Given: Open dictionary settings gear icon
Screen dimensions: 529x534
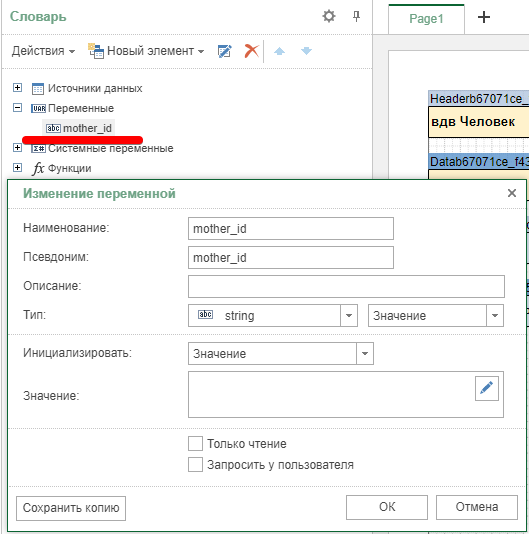Looking at the screenshot, I should pyautogui.click(x=329, y=16).
